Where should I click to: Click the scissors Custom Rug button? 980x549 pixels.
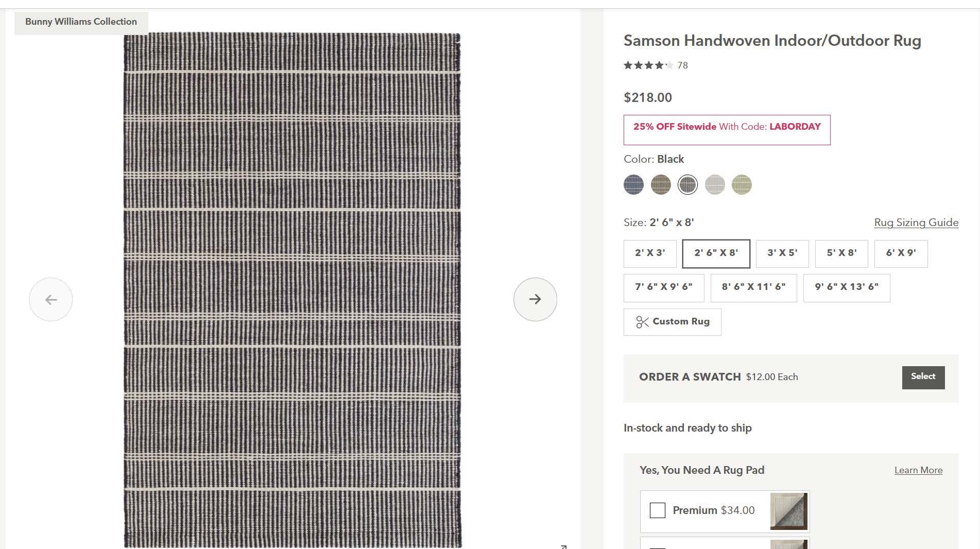click(x=672, y=322)
